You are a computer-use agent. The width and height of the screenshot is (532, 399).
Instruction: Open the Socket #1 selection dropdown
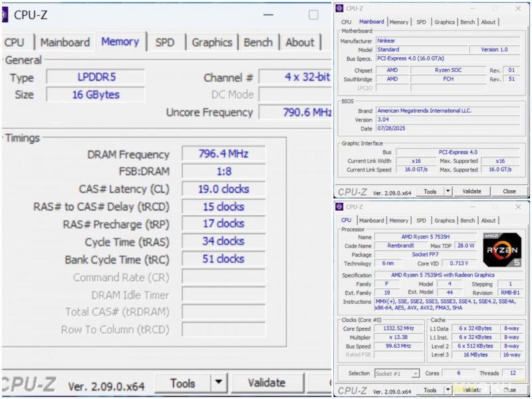tap(397, 374)
